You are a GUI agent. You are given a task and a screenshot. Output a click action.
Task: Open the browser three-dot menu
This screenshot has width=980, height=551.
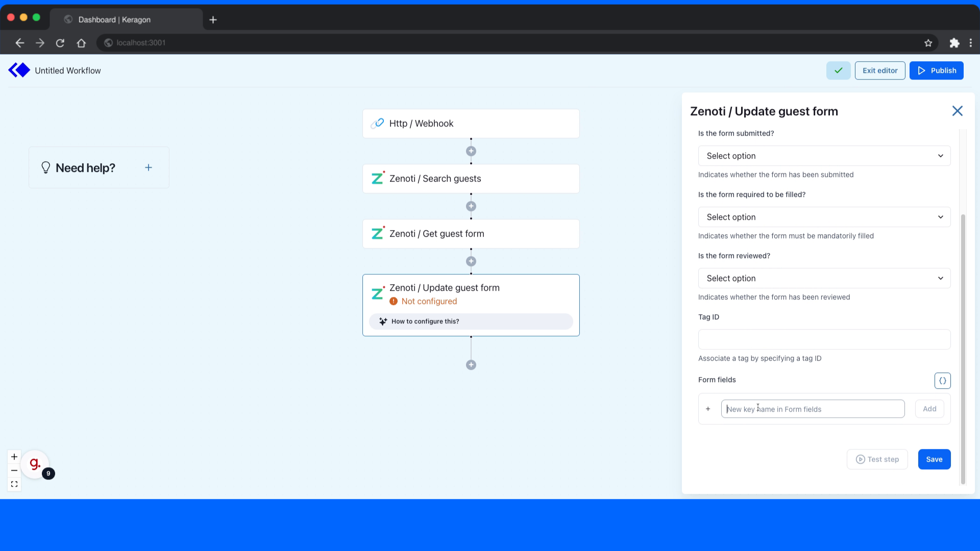coord(970,43)
